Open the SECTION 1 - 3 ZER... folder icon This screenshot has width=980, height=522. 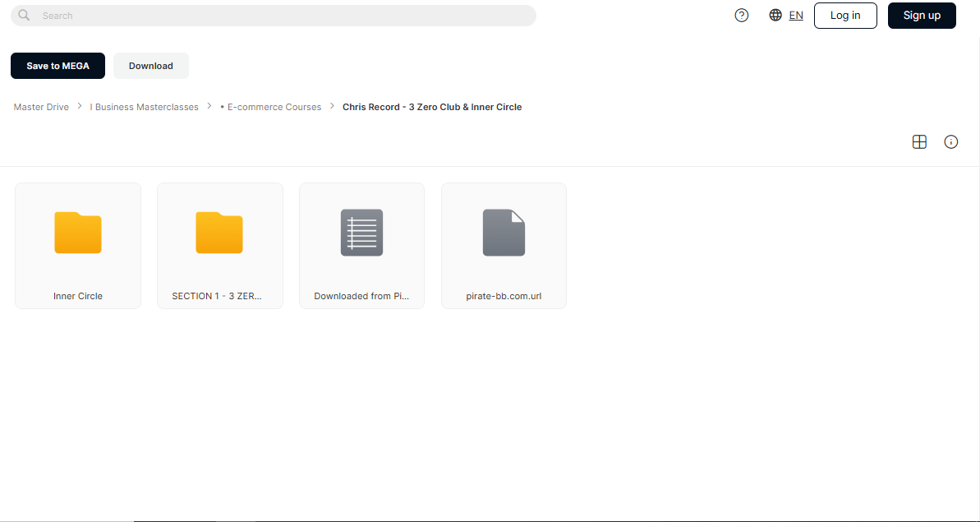[219, 233]
